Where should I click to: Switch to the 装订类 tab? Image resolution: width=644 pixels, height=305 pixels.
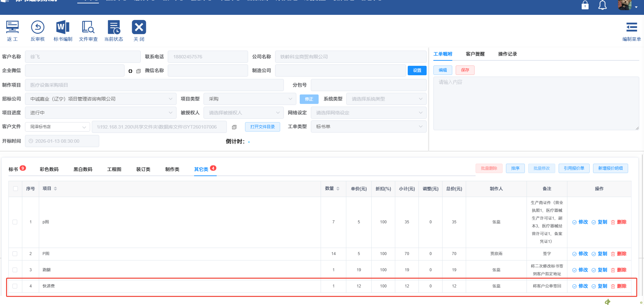tap(143, 169)
